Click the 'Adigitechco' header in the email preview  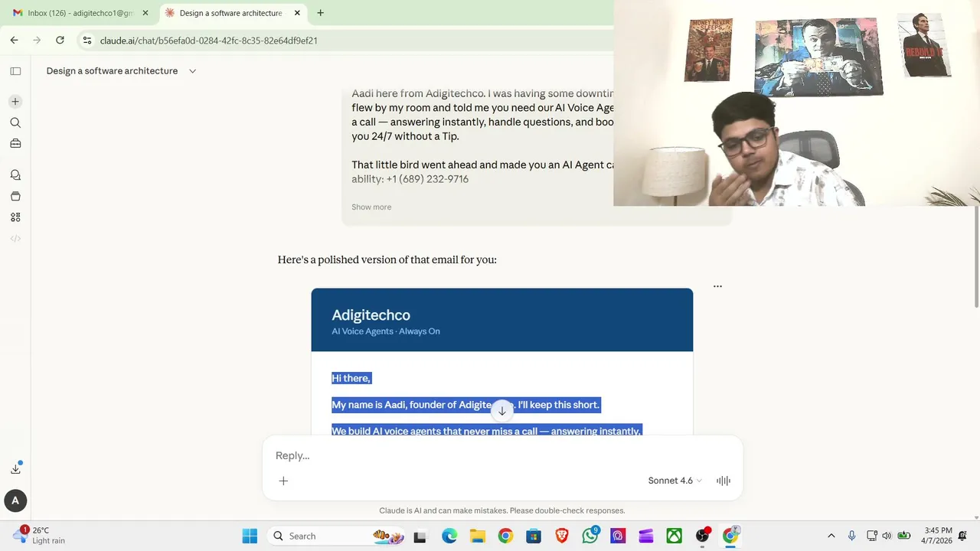click(x=371, y=315)
